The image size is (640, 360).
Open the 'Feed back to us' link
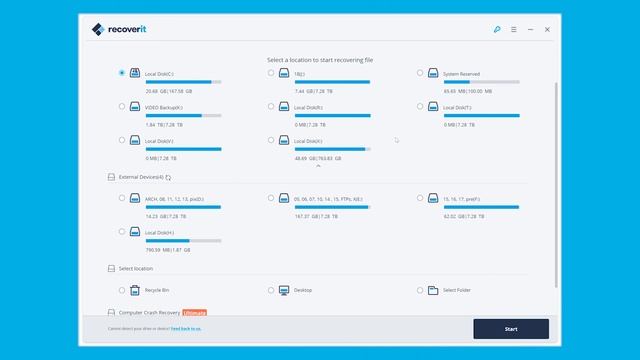186,329
